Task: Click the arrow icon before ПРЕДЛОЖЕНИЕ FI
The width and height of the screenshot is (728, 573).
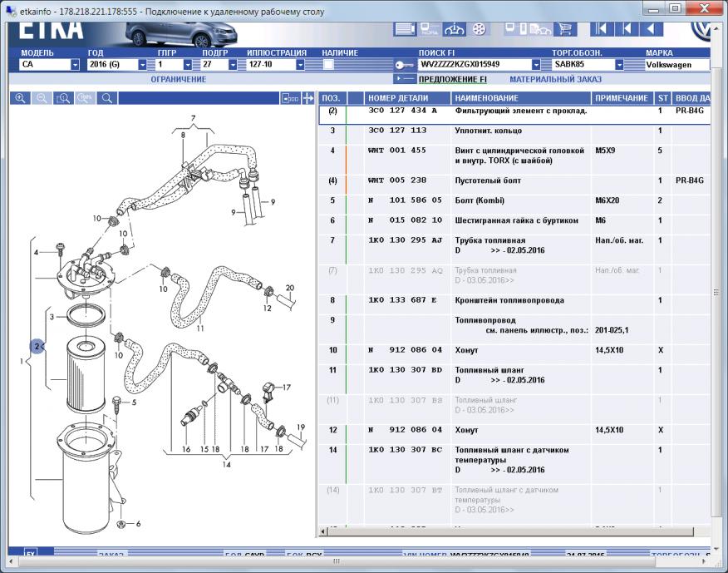Action: pos(405,79)
